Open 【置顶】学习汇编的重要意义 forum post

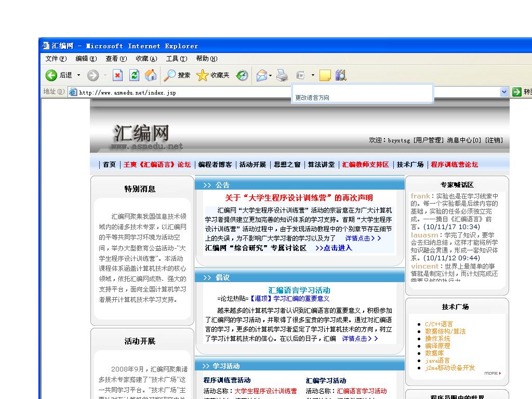pos(289,299)
